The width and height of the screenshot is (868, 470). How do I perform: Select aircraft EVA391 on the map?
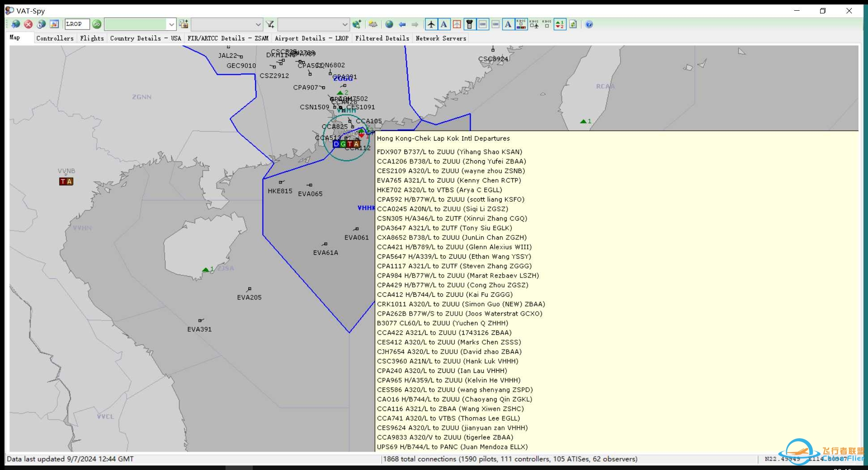200,329
